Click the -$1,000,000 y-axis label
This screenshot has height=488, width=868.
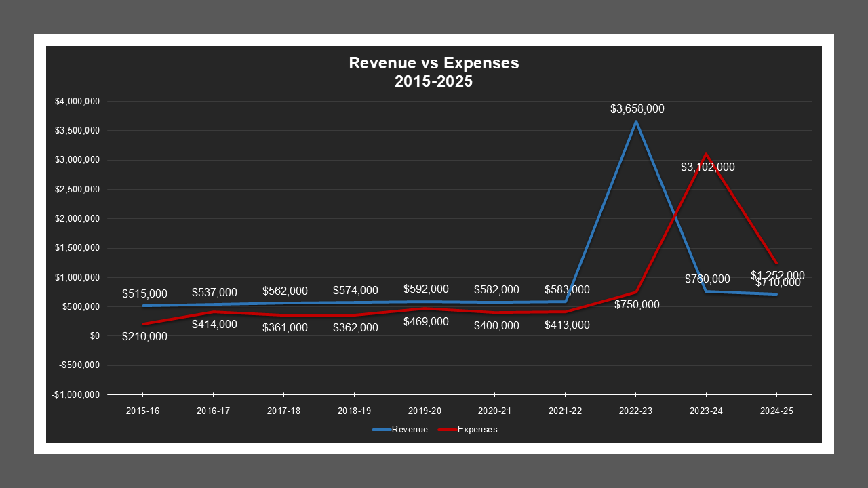click(x=76, y=395)
